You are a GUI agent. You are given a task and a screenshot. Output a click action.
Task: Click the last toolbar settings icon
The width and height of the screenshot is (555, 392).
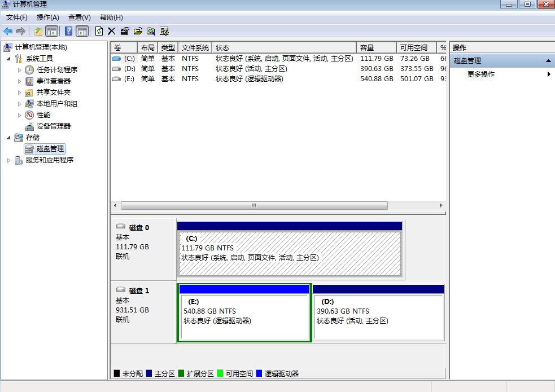point(164,32)
